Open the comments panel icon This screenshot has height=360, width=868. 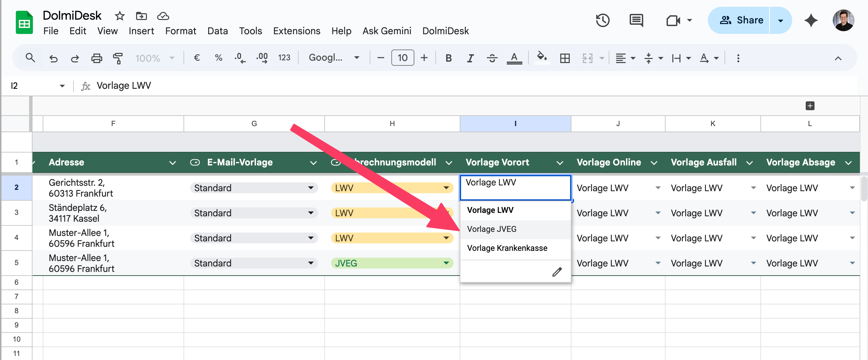click(x=636, y=21)
